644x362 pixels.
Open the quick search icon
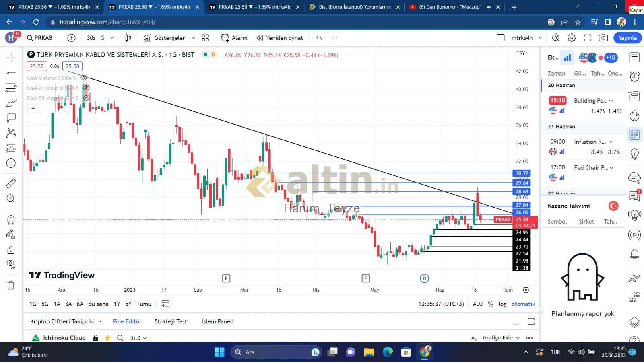[x=556, y=38]
